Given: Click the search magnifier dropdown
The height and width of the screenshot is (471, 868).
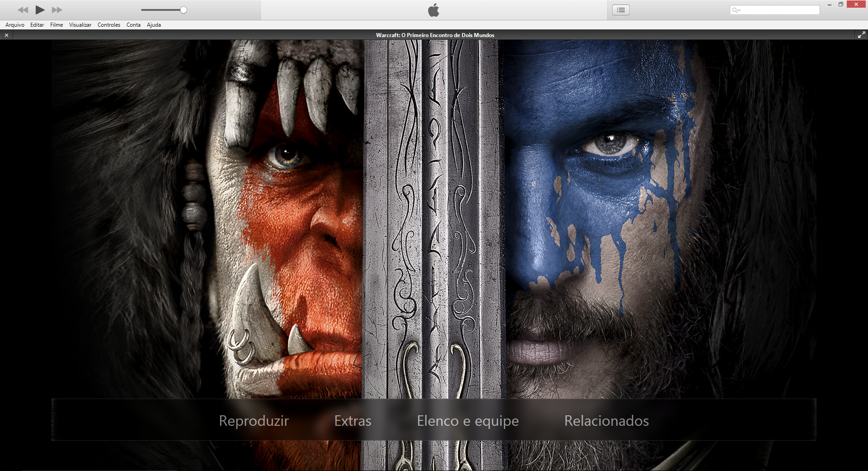Looking at the screenshot, I should tap(736, 10).
